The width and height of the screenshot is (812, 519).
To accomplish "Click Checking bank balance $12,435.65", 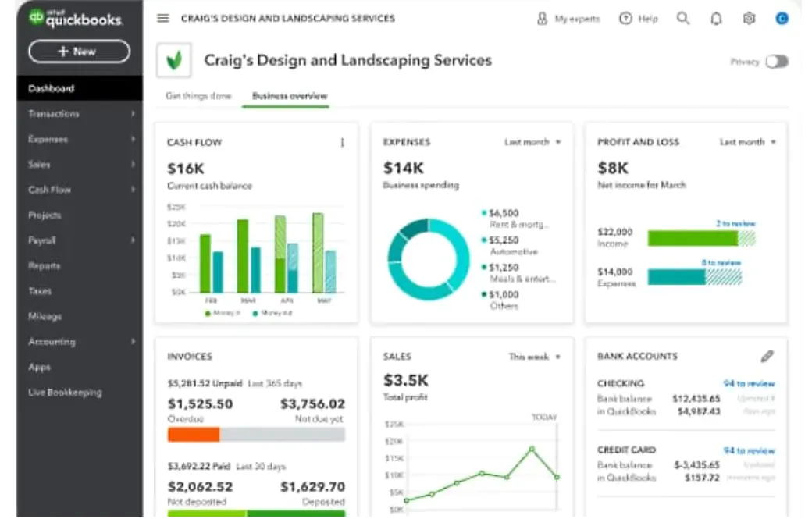I will [696, 399].
